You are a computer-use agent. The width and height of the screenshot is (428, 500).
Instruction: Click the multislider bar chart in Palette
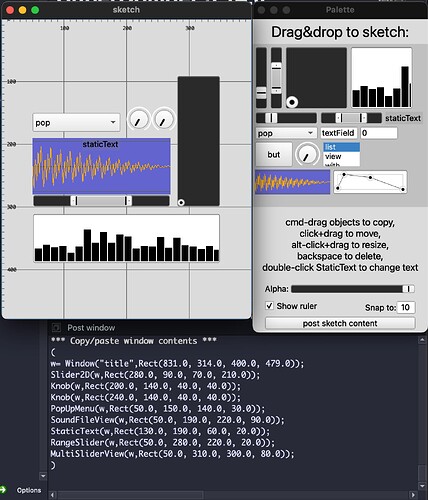coord(382,78)
